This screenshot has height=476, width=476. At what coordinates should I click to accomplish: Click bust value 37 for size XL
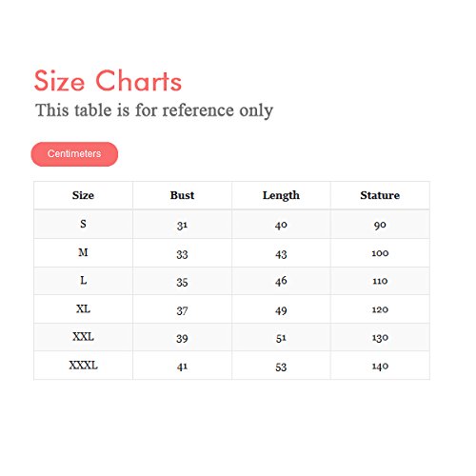[182, 310]
